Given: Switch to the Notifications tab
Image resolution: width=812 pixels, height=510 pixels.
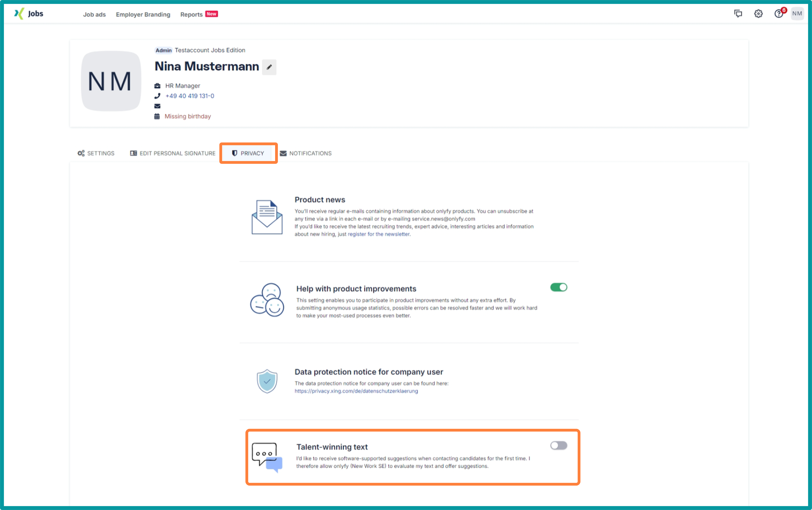Looking at the screenshot, I should point(306,153).
